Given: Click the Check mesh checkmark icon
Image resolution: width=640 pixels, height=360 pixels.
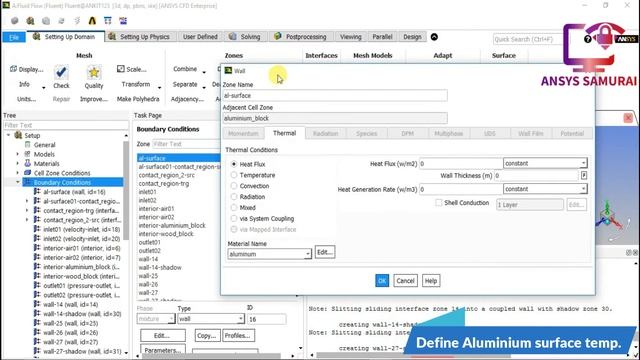Looking at the screenshot, I should [61, 72].
